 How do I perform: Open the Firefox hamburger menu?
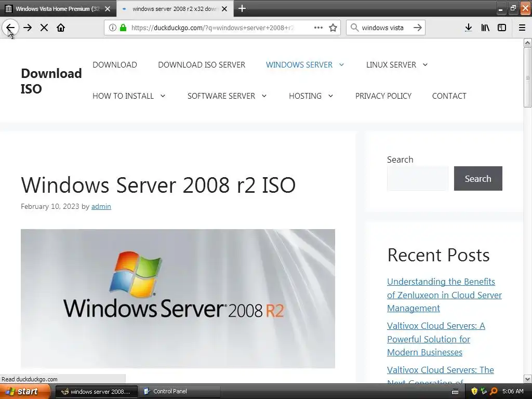click(522, 28)
